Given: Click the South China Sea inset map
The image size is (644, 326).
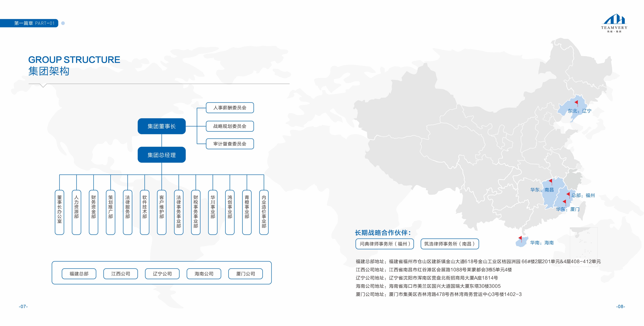Looking at the screenshot, I should point(584,247).
